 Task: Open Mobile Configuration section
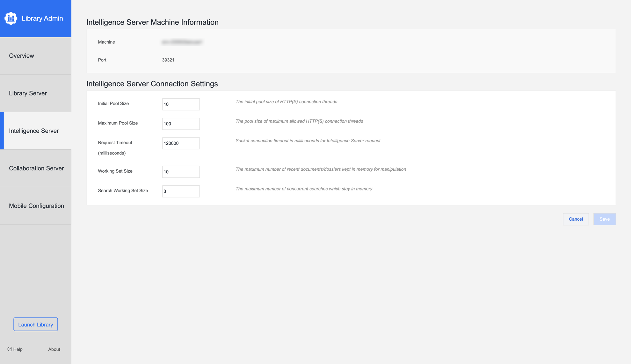(36, 206)
